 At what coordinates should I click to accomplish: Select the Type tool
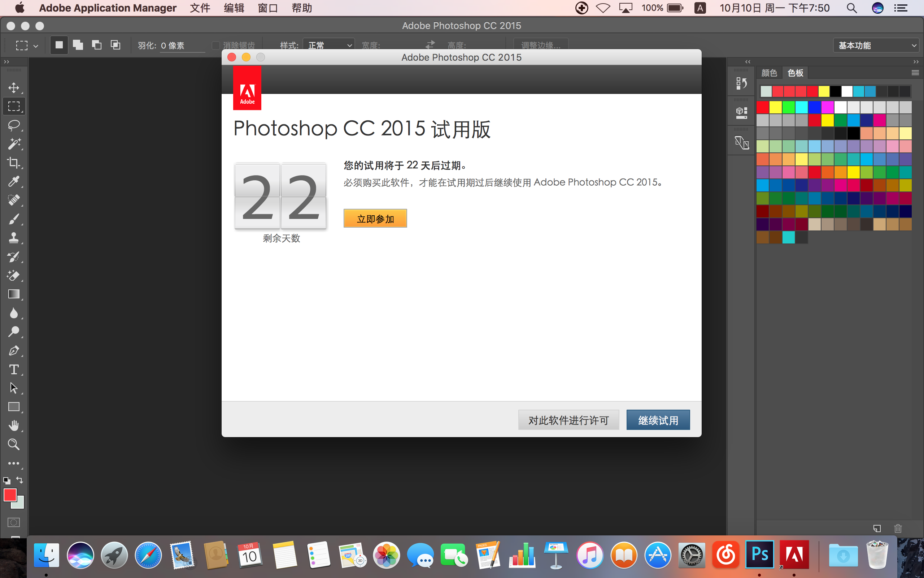[14, 369]
